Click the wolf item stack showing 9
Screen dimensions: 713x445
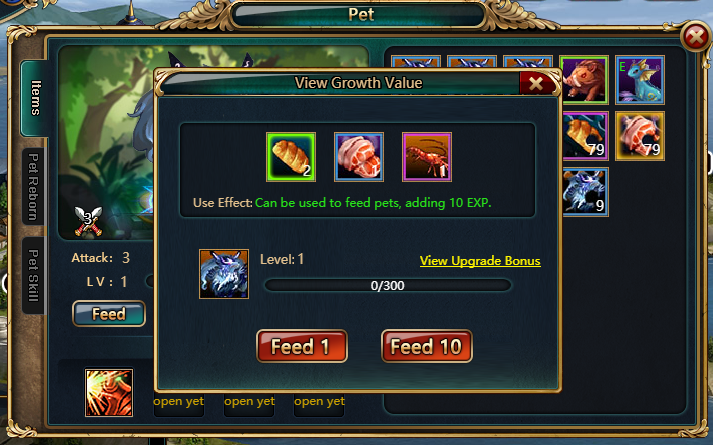(585, 192)
